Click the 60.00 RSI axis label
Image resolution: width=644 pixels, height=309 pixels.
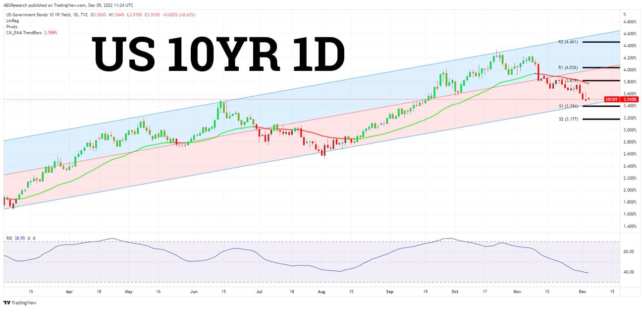click(x=629, y=252)
